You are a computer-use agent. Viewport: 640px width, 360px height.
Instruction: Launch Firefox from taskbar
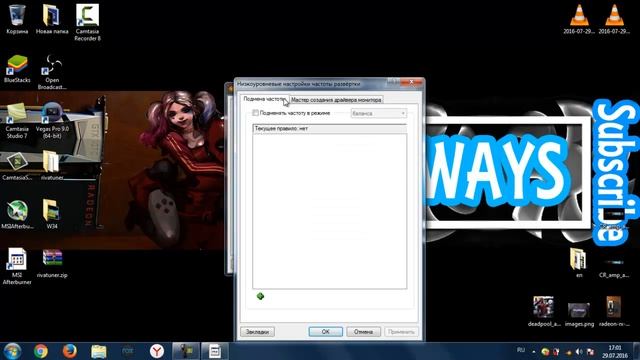(x=70, y=351)
